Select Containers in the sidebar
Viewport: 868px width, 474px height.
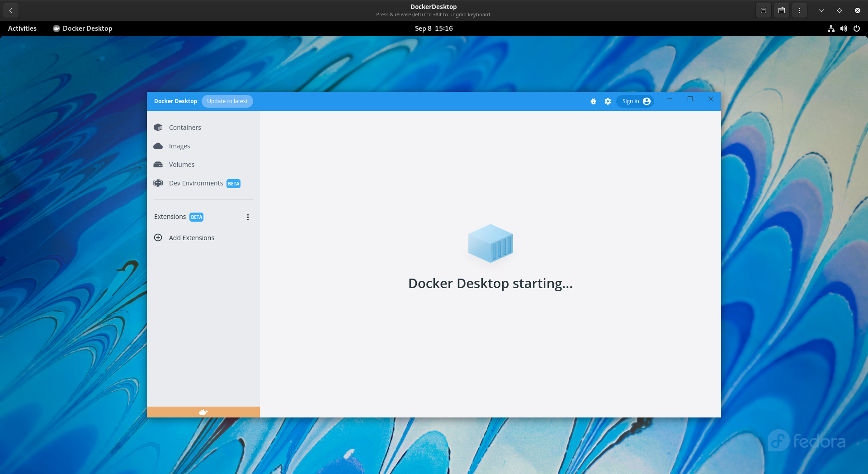[203, 128]
